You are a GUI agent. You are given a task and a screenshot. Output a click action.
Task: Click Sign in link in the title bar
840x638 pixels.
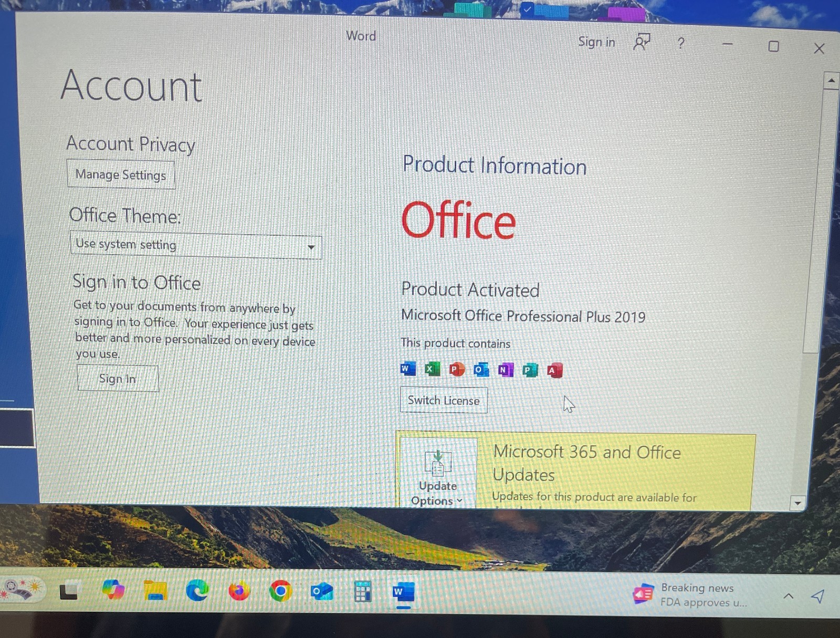pyautogui.click(x=596, y=41)
